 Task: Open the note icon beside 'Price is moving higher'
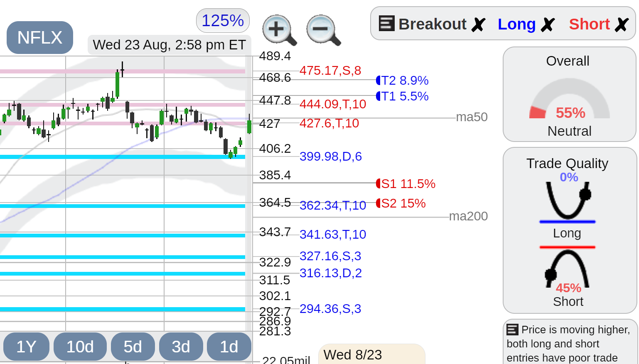pos(512,330)
